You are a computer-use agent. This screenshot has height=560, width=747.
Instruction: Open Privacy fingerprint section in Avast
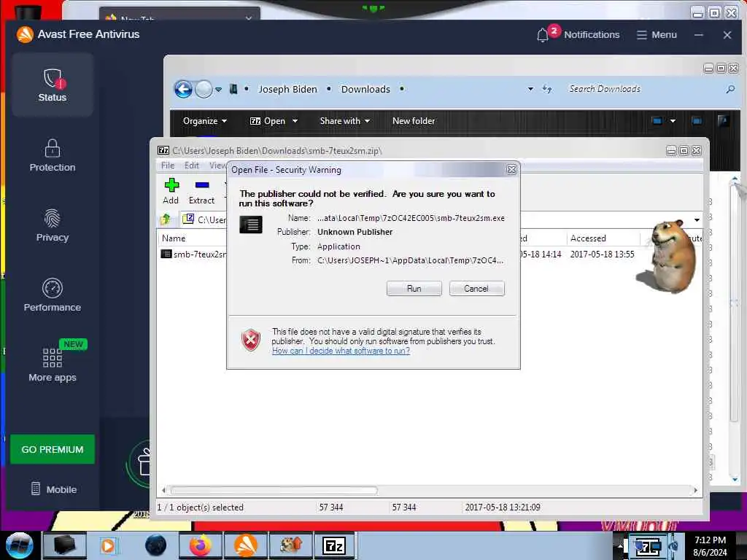click(53, 226)
